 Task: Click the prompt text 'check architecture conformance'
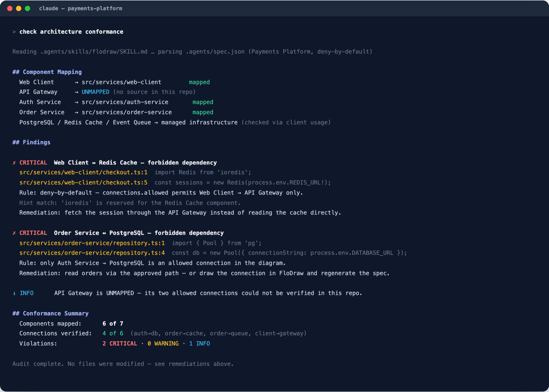[x=71, y=32]
